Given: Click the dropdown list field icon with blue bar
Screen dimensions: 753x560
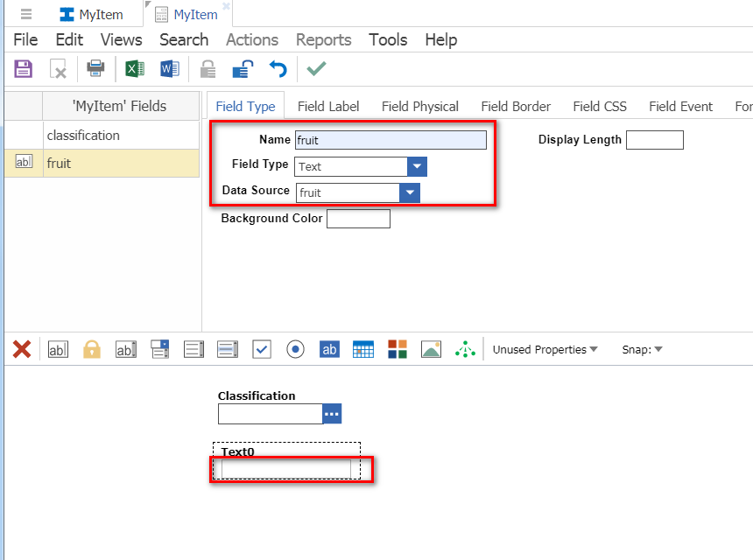Looking at the screenshot, I should point(228,349).
